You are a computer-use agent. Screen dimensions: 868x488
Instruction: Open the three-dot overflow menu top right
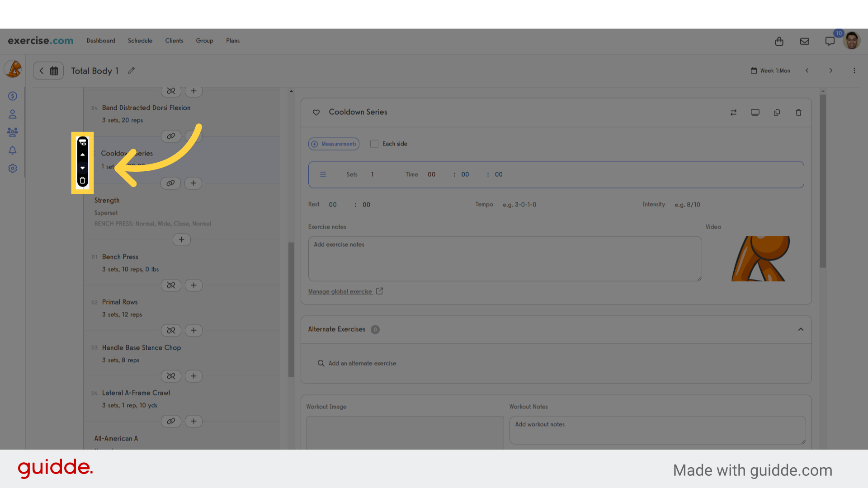[x=854, y=70]
